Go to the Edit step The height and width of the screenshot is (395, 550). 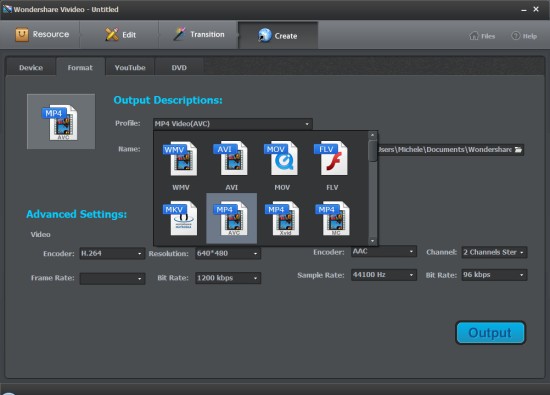coord(120,34)
